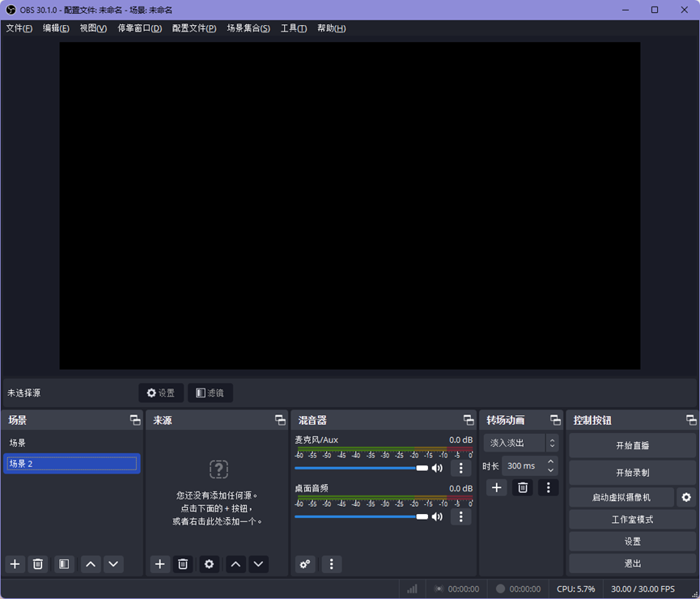Move source down with arrow icon

258,564
